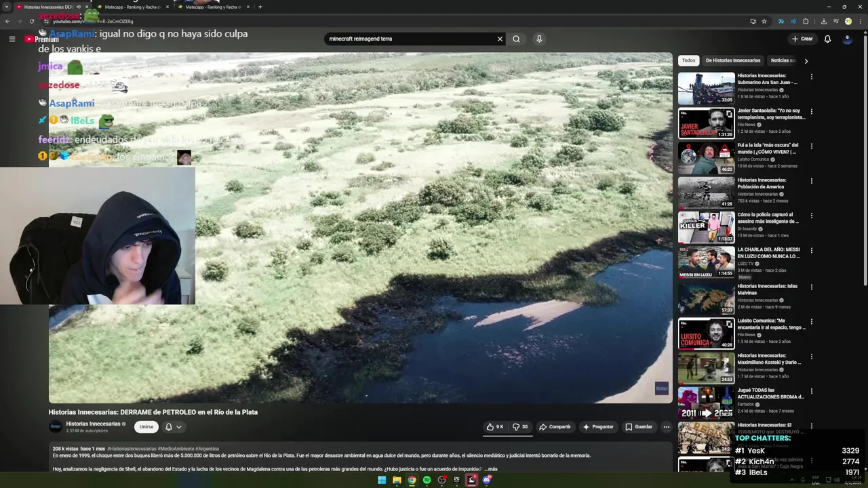Image resolution: width=868 pixels, height=488 pixels.
Task: Save video with Guardar button
Action: [639, 427]
